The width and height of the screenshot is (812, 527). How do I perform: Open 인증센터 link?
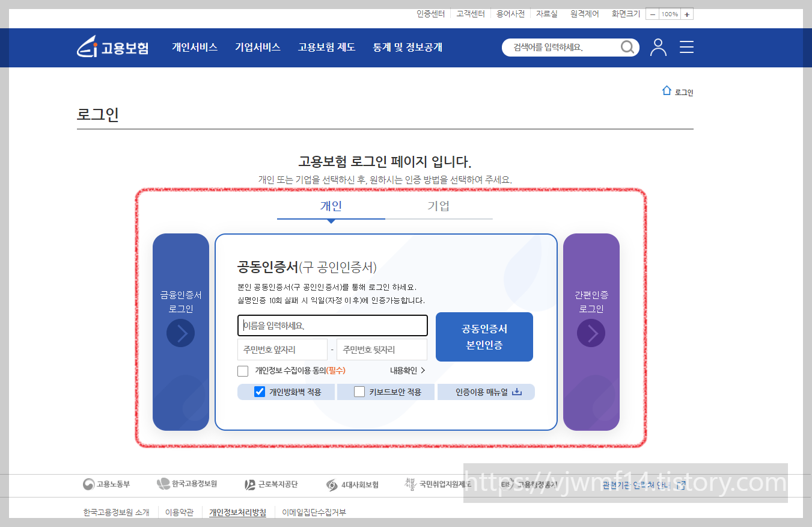coord(430,14)
